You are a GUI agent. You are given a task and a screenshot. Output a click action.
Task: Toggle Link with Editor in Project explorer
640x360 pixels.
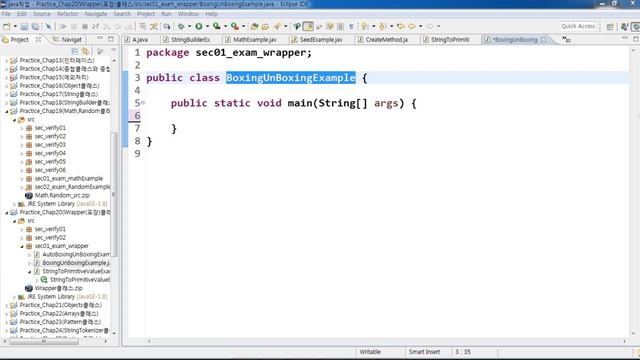[85, 51]
